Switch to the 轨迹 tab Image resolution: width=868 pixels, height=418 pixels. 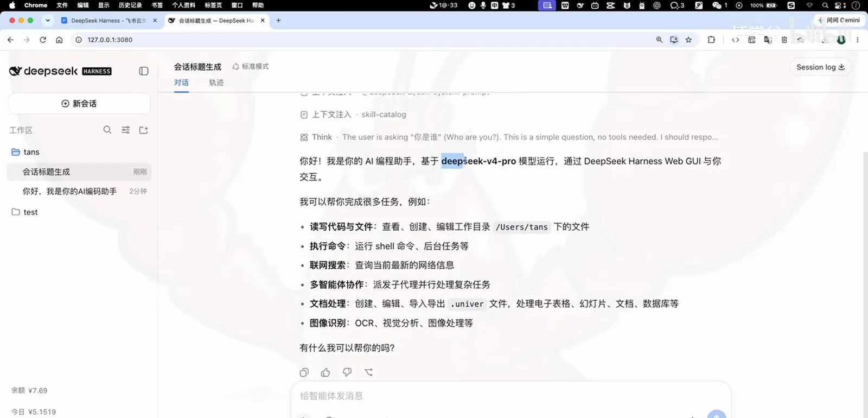coord(216,83)
